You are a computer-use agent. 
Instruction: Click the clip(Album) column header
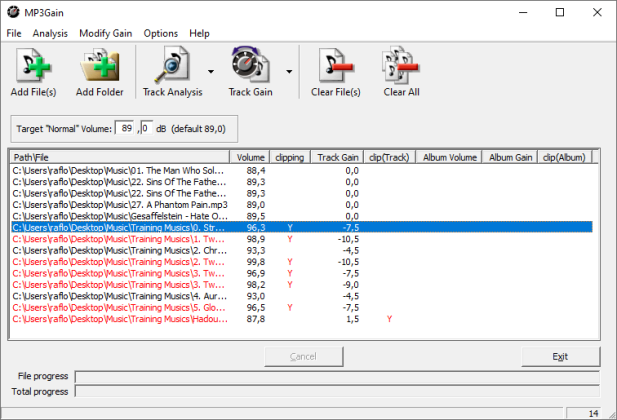(565, 157)
